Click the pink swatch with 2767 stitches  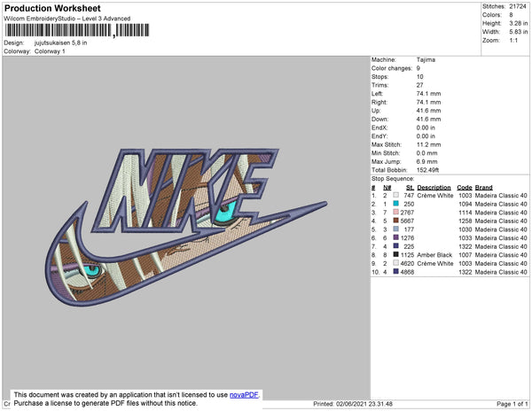[x=396, y=212]
